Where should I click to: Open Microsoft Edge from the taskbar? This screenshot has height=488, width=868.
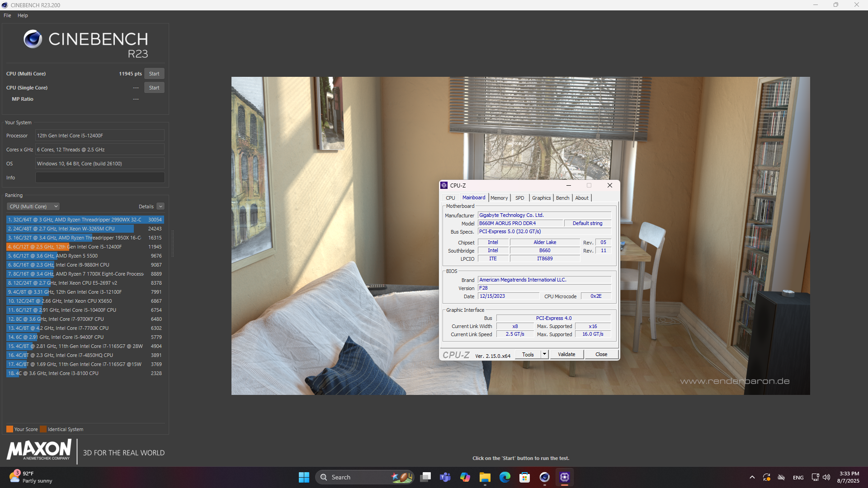[x=505, y=477]
